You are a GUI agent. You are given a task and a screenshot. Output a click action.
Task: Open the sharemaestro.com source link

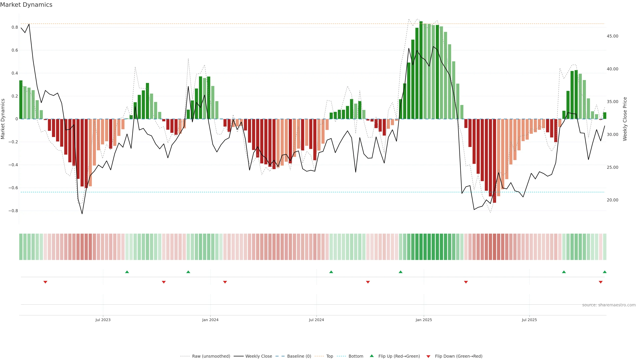609,305
